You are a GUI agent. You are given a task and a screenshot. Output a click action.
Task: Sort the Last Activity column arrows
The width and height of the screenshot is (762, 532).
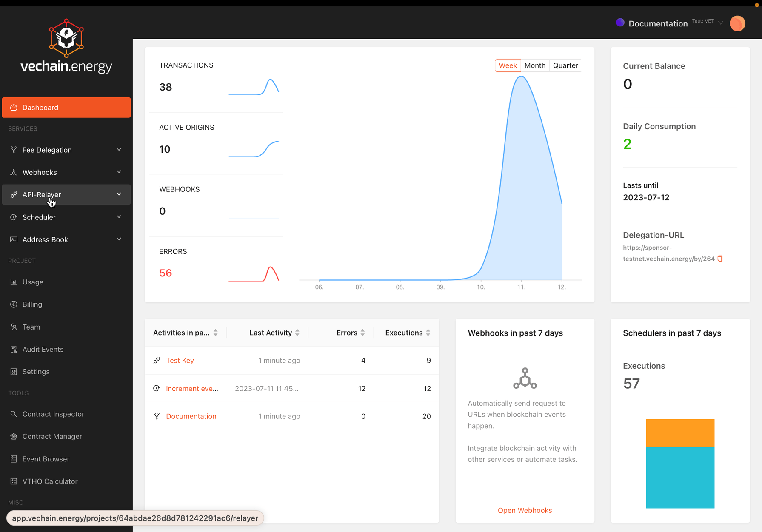pos(297,333)
